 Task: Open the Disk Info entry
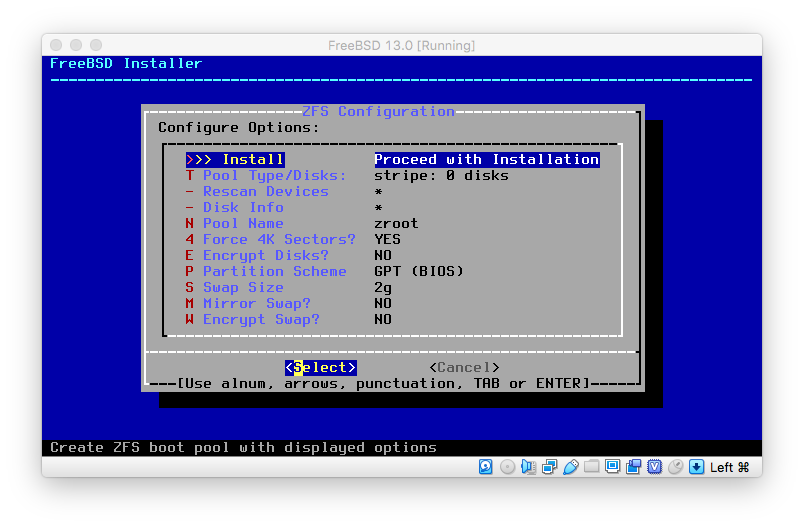coord(243,208)
